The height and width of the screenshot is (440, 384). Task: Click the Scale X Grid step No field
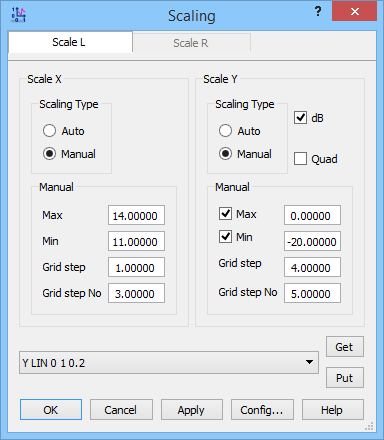[136, 293]
